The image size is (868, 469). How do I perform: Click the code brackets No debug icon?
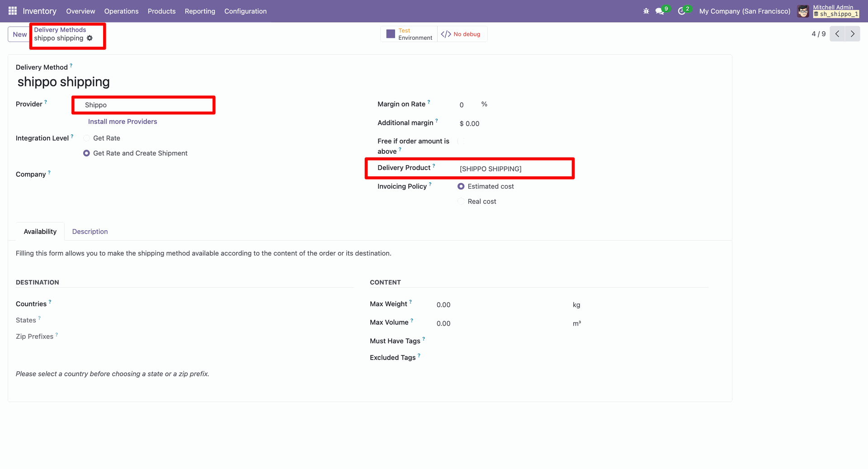(446, 34)
